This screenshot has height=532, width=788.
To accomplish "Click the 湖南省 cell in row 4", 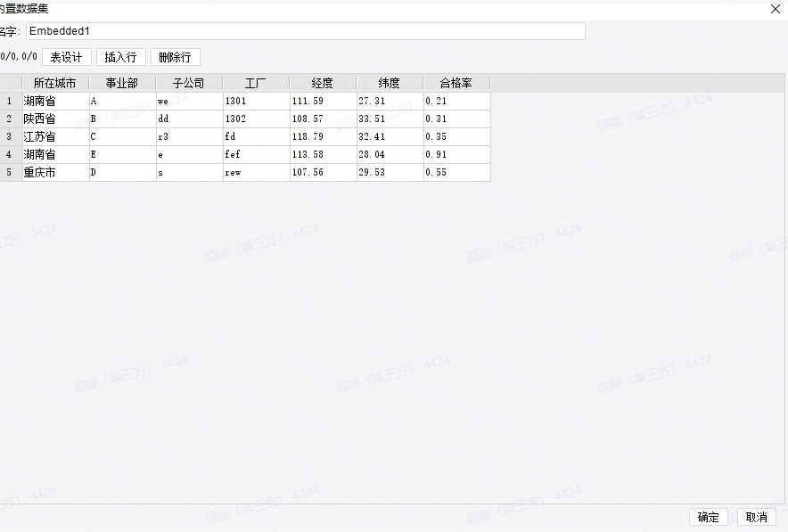I will (x=56, y=155).
